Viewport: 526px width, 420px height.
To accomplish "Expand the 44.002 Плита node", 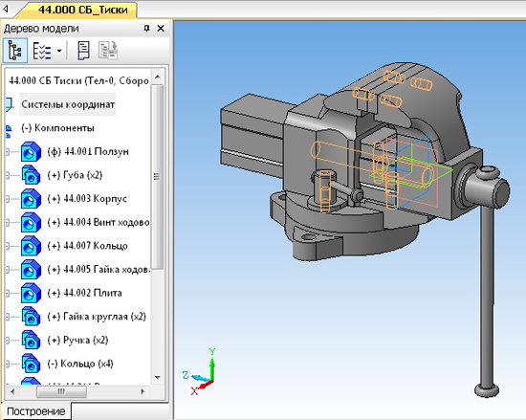I will pyautogui.click(x=8, y=293).
